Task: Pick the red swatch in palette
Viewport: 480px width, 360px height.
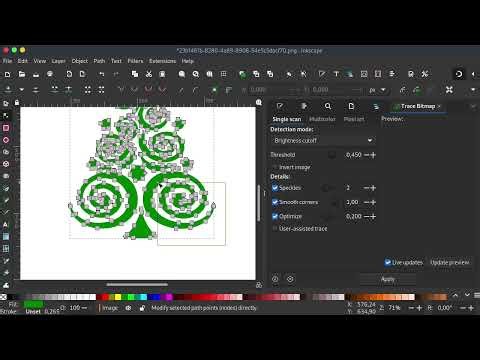Action: [106, 297]
